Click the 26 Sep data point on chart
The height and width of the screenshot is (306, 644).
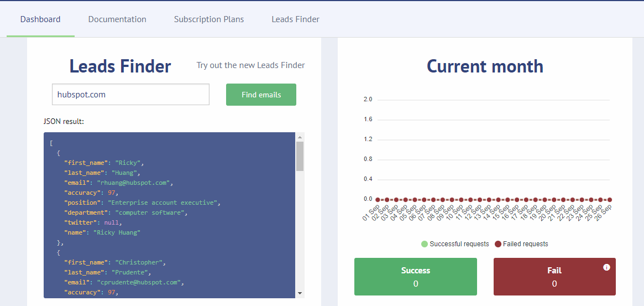point(610,199)
